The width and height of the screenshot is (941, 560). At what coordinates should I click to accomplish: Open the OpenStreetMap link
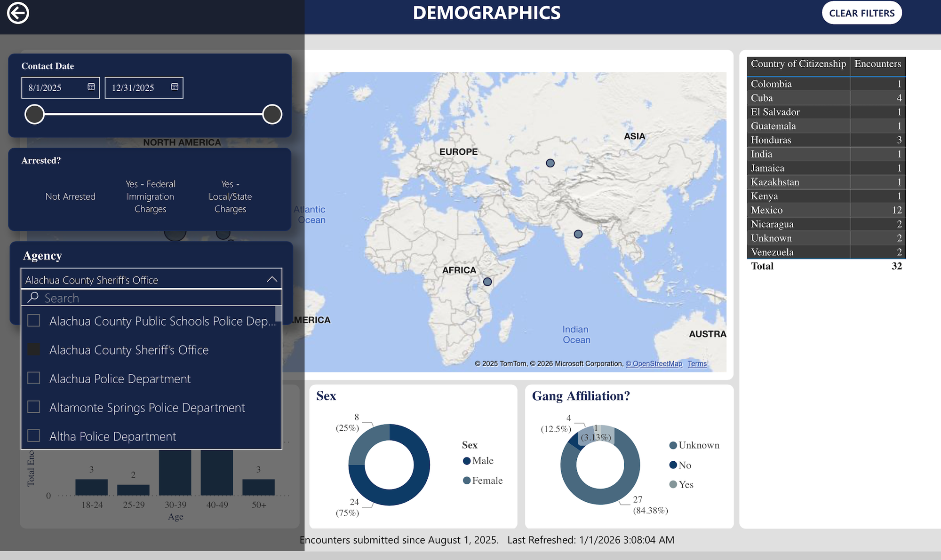pos(654,364)
